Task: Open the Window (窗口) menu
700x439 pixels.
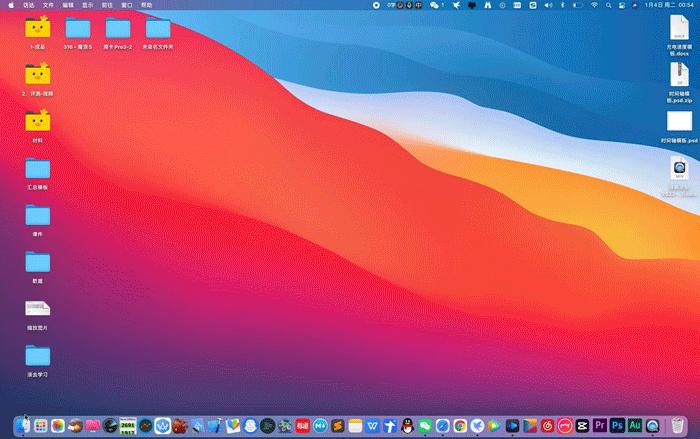Action: (x=127, y=5)
